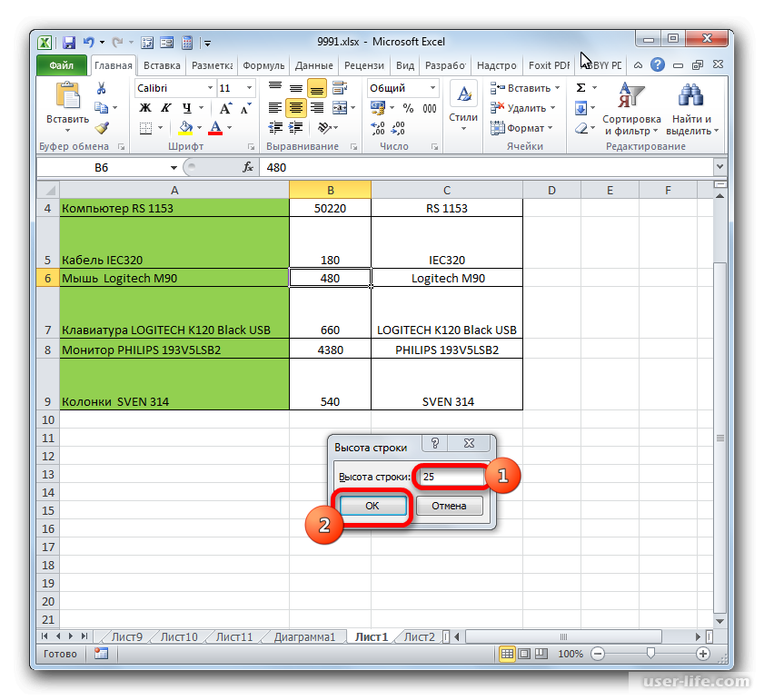Switch to the Вид ribbon tab
Viewport: 764px width, 700px height.
pyautogui.click(x=405, y=65)
